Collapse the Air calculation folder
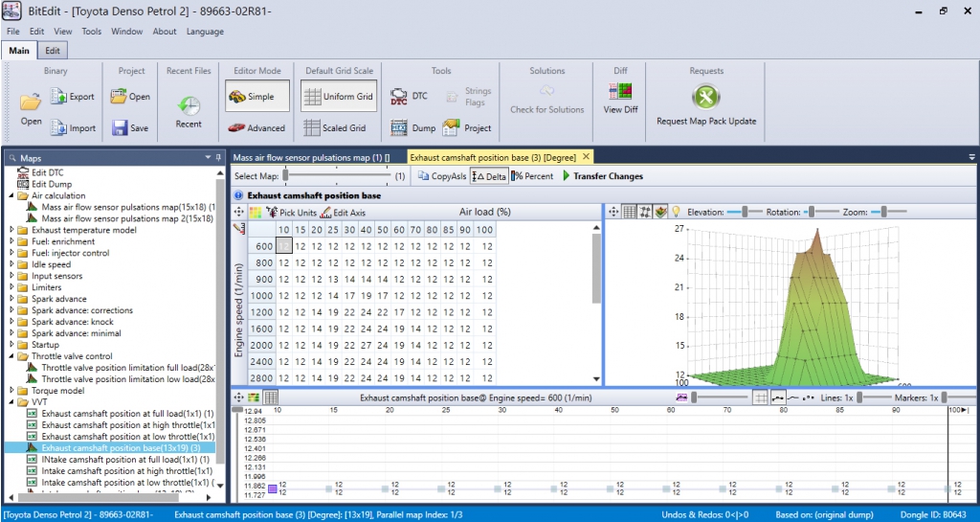Image resolution: width=980 pixels, height=522 pixels. click(11, 195)
